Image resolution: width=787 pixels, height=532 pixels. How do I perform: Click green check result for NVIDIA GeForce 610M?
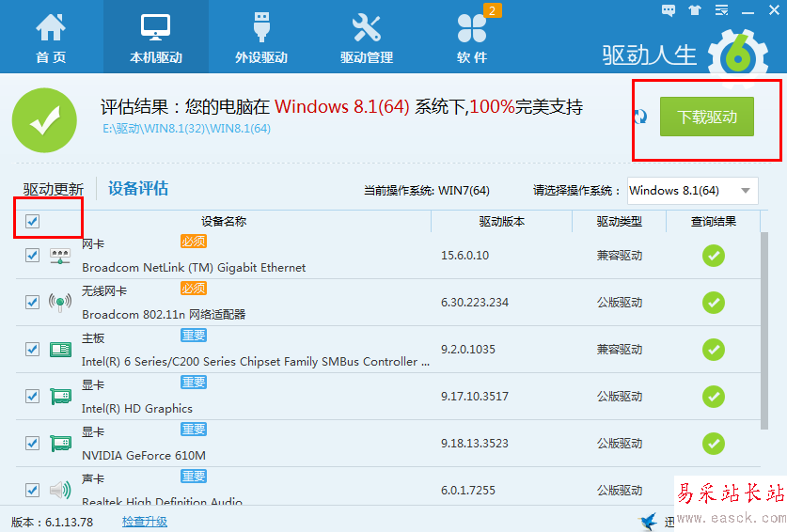point(714,444)
